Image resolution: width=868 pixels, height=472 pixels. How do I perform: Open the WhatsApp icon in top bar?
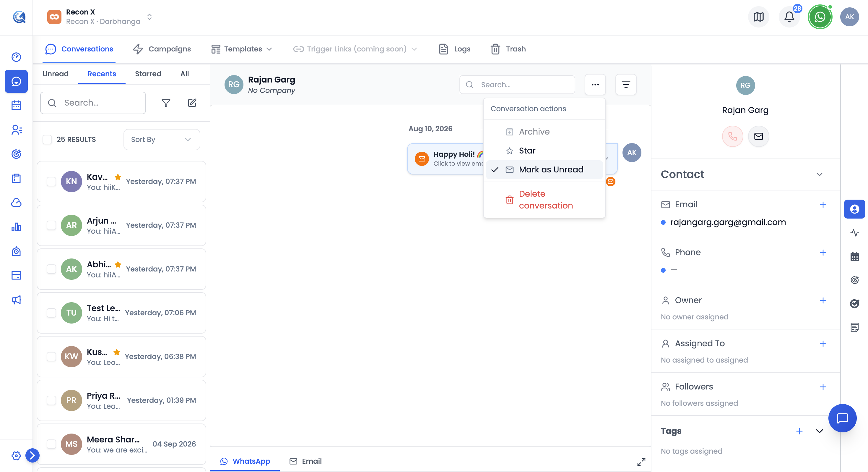point(820,17)
